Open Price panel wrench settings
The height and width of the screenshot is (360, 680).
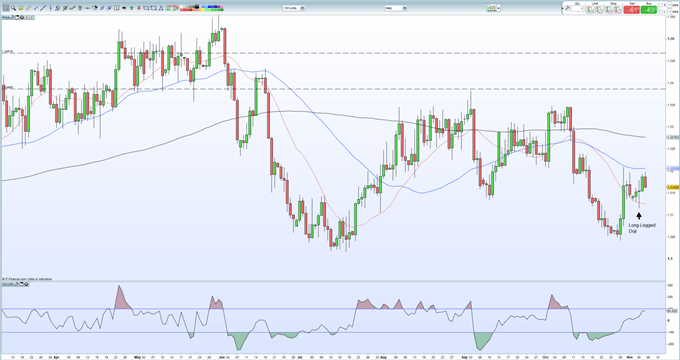(13, 17)
